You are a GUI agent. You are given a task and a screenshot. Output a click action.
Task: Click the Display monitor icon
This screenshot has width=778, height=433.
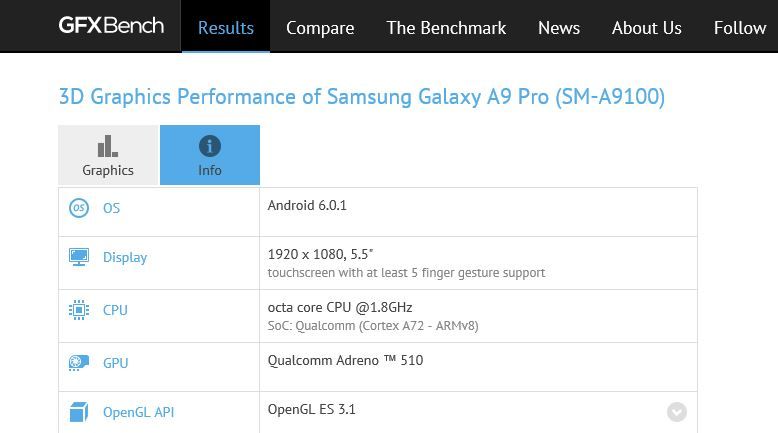point(79,257)
